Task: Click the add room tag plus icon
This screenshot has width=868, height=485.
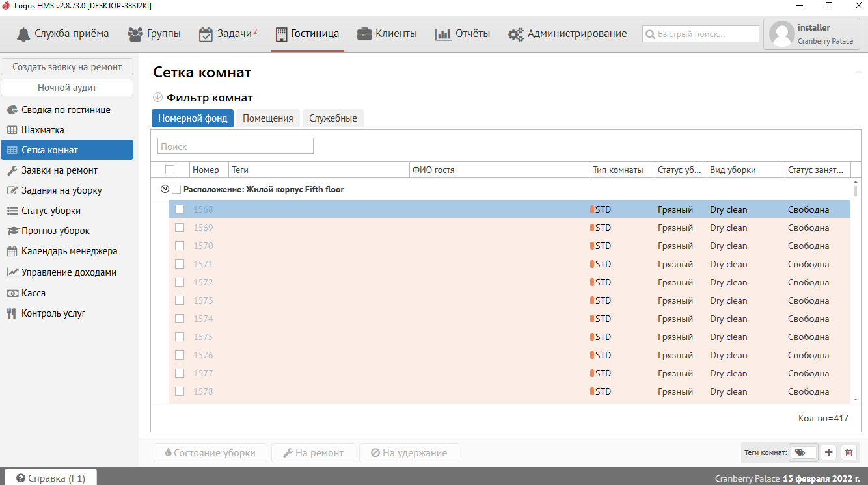Action: click(828, 452)
